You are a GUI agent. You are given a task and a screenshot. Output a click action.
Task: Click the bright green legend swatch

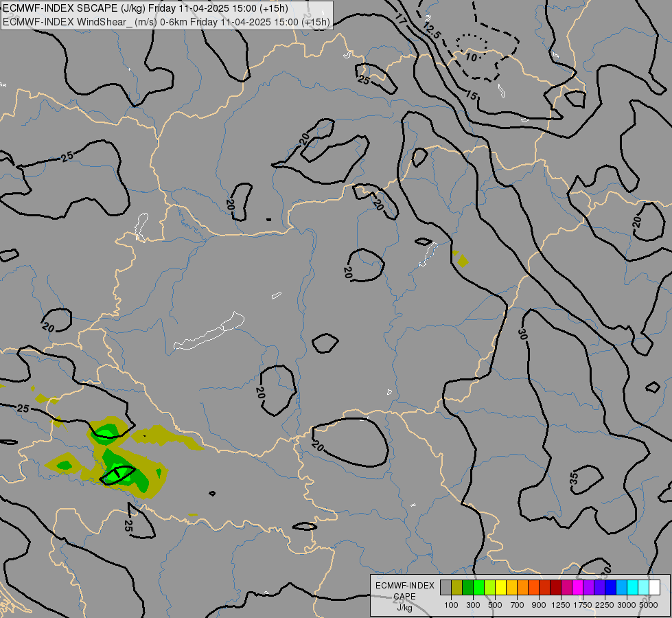pyautogui.click(x=478, y=588)
